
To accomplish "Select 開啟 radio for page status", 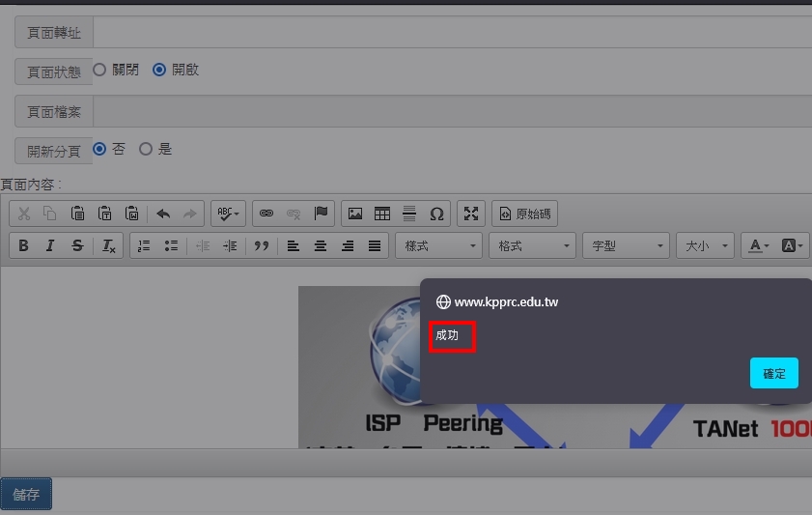I will click(159, 70).
